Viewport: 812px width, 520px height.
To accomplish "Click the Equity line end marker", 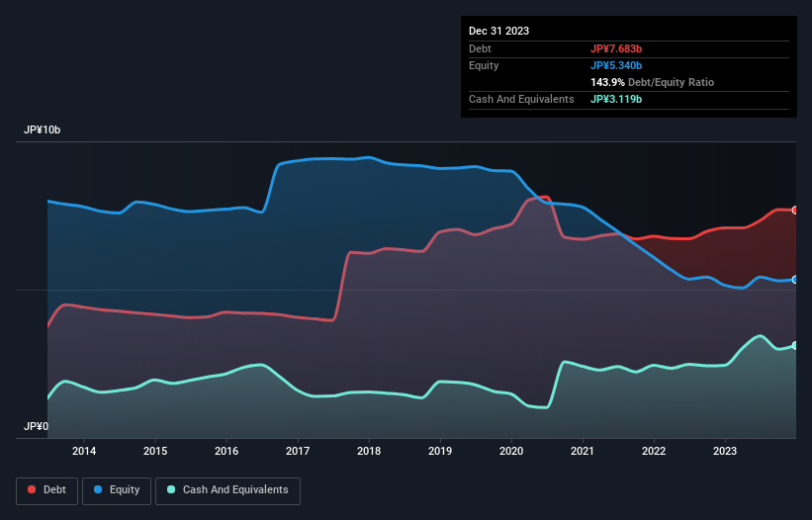I will pyautogui.click(x=795, y=280).
